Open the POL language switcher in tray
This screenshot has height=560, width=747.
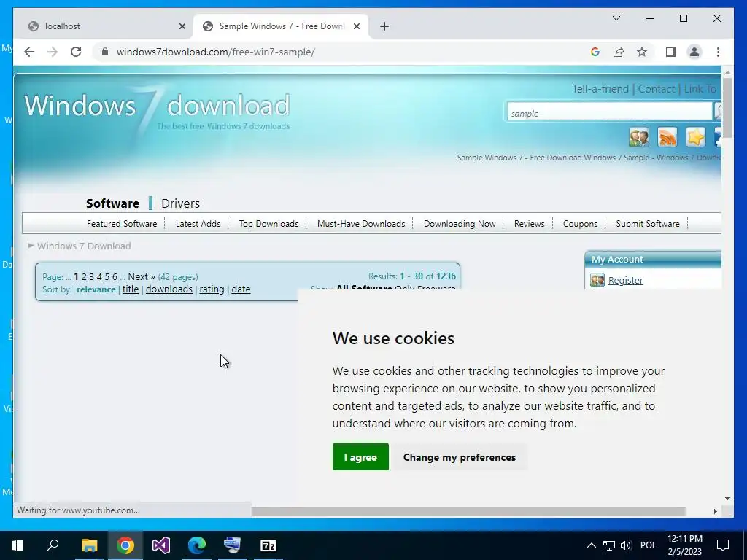tap(648, 545)
